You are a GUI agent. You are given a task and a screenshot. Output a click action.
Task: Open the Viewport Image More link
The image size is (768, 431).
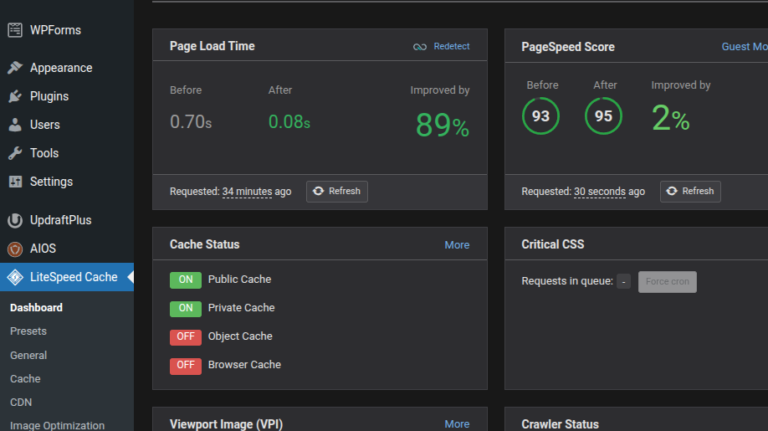(457, 424)
